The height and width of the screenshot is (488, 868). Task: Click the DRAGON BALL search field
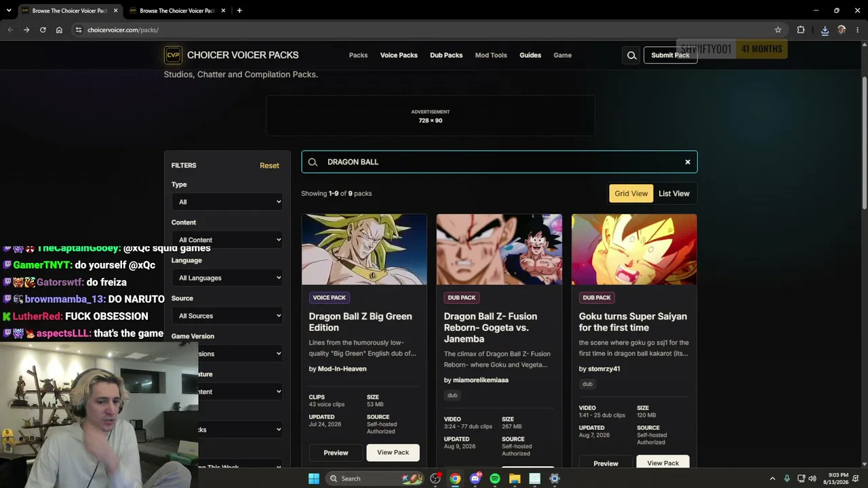coord(499,162)
